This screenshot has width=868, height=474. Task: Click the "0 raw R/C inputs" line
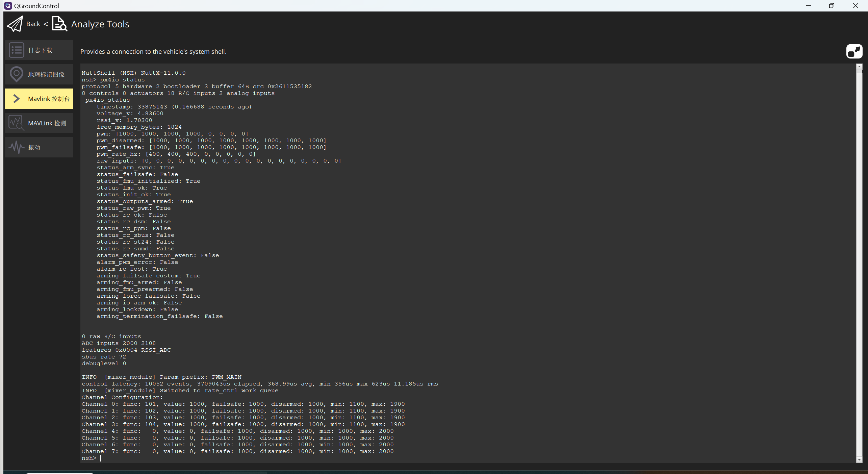pos(111,336)
